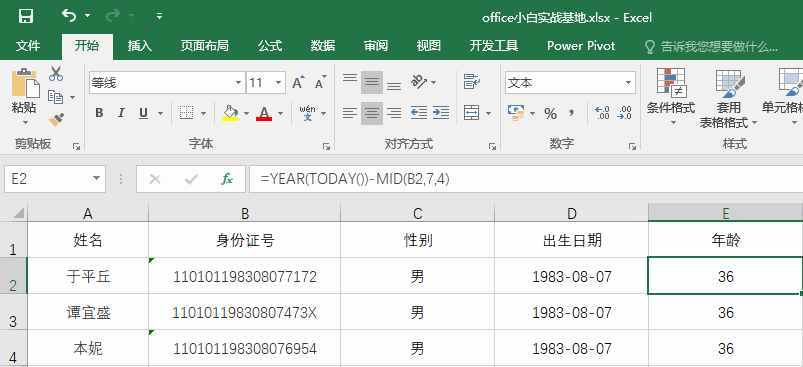The image size is (803, 367).
Task: Click the Cut scissors icon
Action: (56, 74)
